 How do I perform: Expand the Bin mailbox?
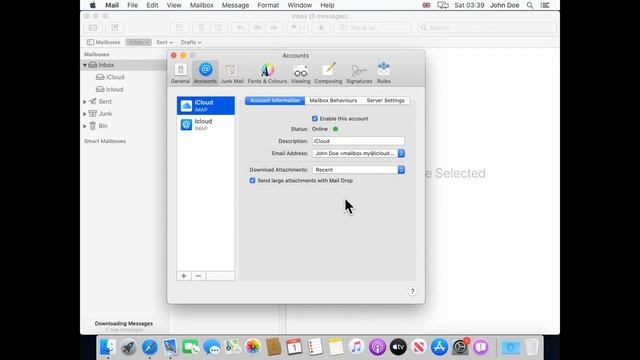85,126
